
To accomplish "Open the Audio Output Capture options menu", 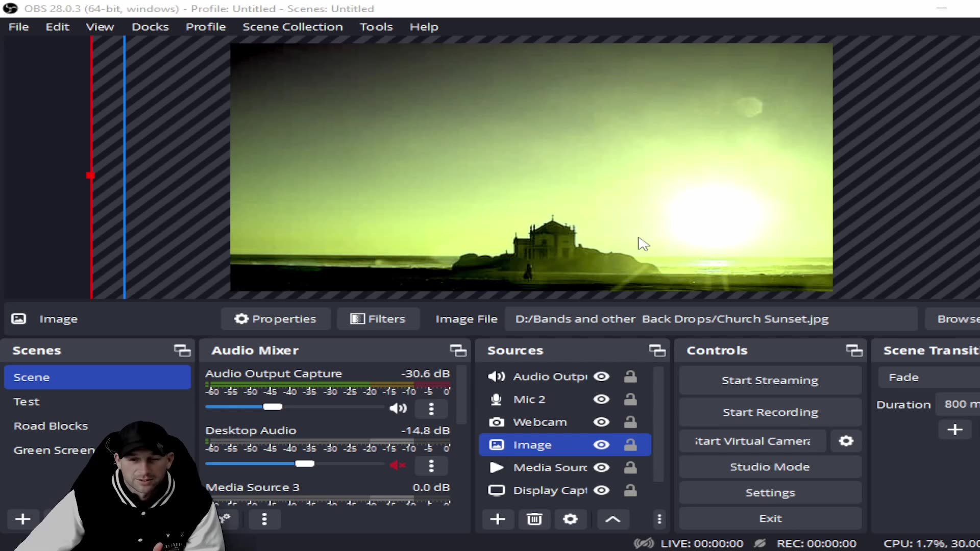I will 431,408.
